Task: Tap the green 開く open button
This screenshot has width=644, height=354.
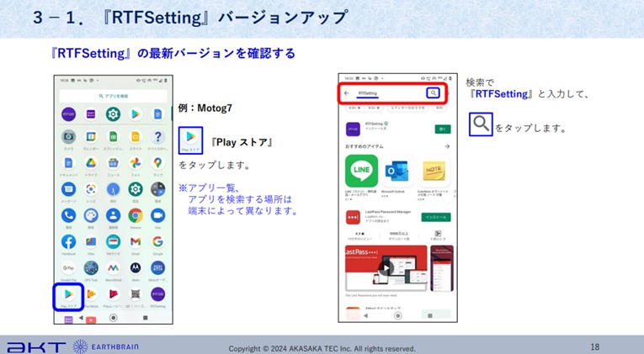Action: click(x=443, y=129)
